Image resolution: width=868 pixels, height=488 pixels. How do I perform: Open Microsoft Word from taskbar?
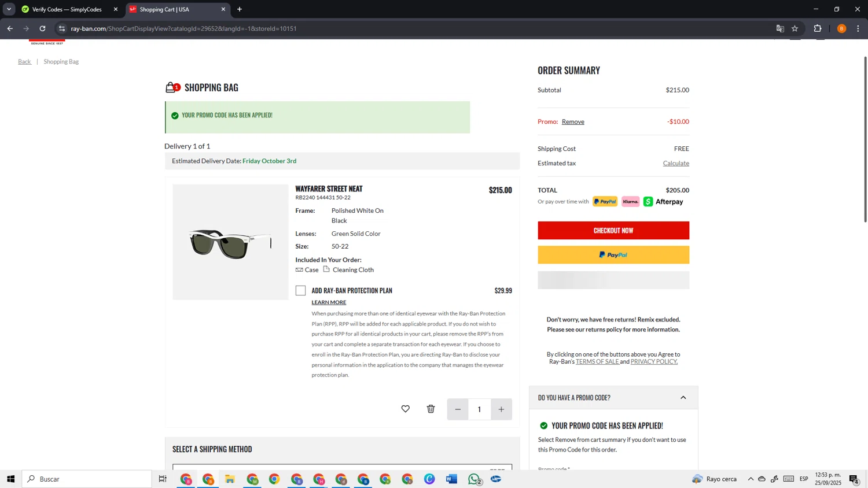pos(451,479)
